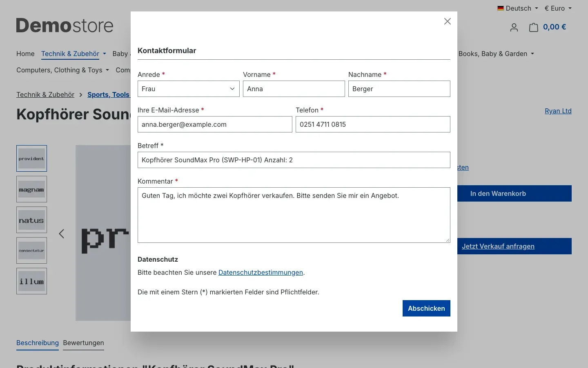Viewport: 588px width, 368px height.
Task: Click the 0,00 € cart total
Action: 555,27
